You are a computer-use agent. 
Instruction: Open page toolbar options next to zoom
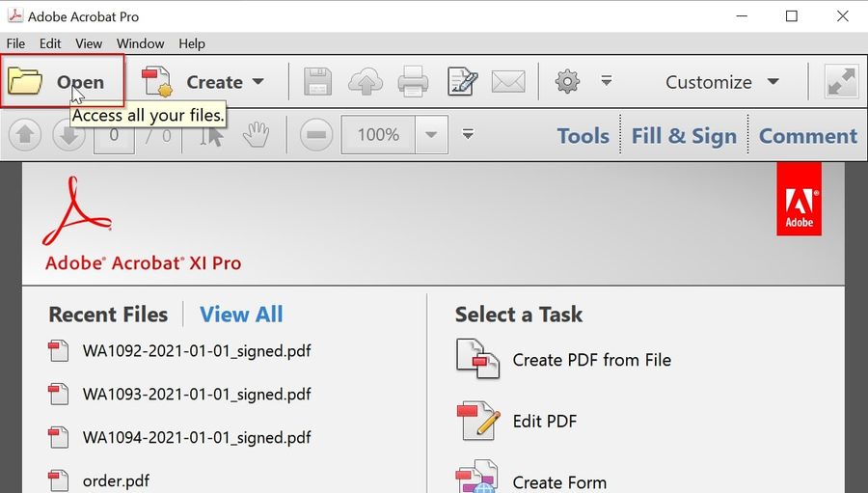pyautogui.click(x=468, y=134)
